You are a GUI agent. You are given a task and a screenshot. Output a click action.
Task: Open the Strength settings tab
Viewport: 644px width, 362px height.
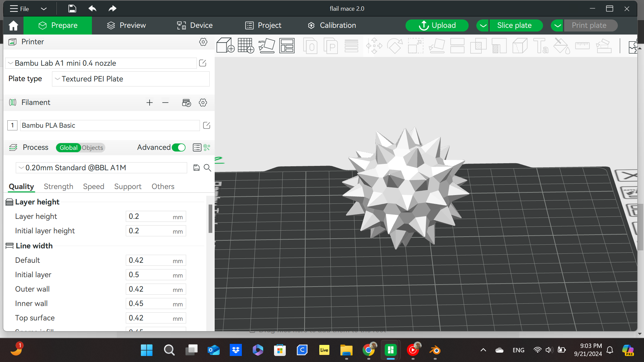58,186
